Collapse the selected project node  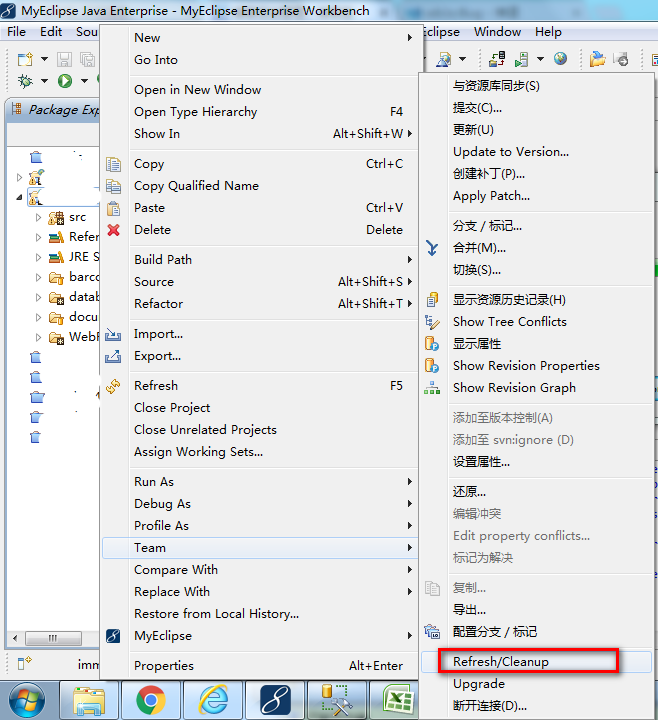point(19,197)
